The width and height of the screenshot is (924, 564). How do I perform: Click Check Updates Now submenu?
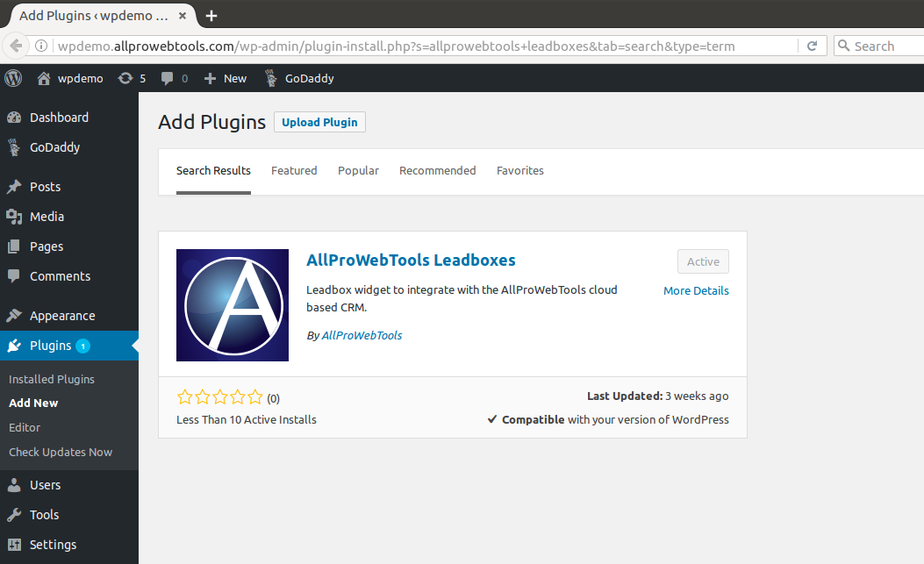pyautogui.click(x=61, y=452)
